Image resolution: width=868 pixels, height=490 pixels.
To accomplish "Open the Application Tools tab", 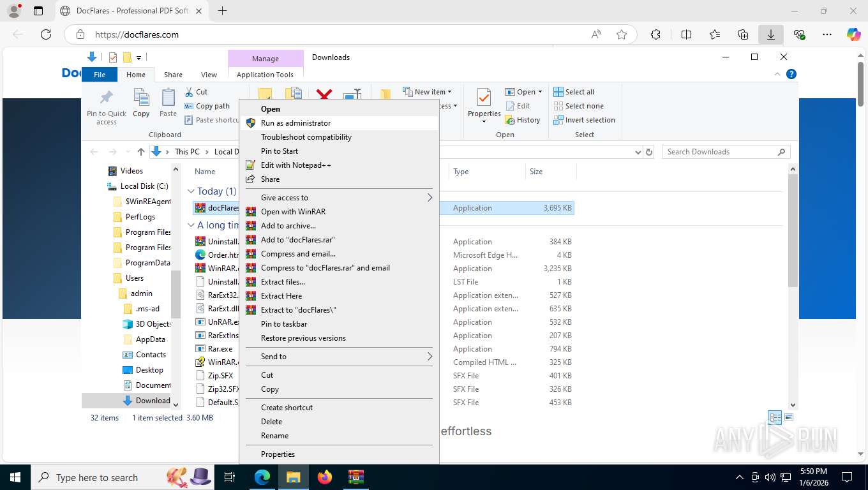I will 265,75.
